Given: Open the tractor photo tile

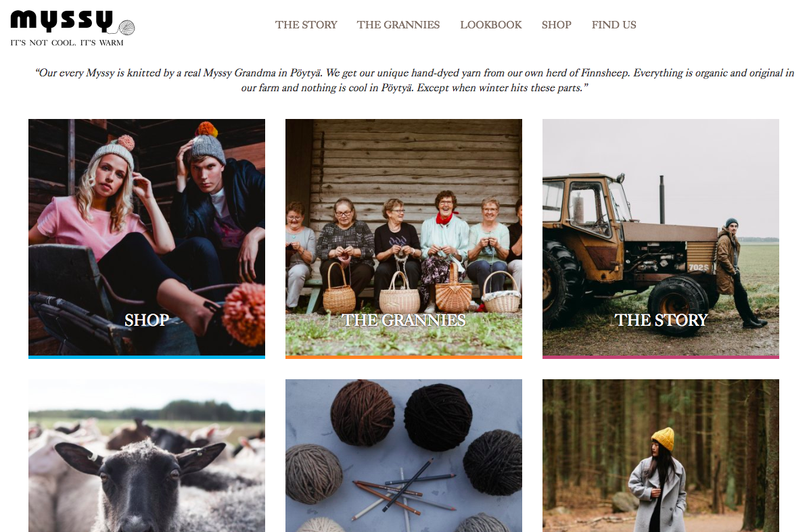Looking at the screenshot, I should (x=661, y=237).
